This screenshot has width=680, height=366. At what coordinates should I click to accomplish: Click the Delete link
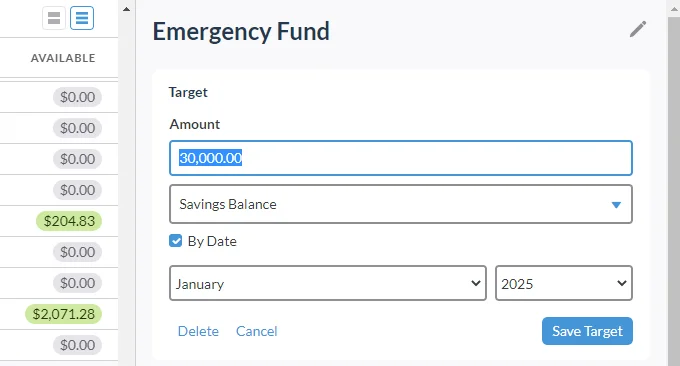[x=198, y=331]
